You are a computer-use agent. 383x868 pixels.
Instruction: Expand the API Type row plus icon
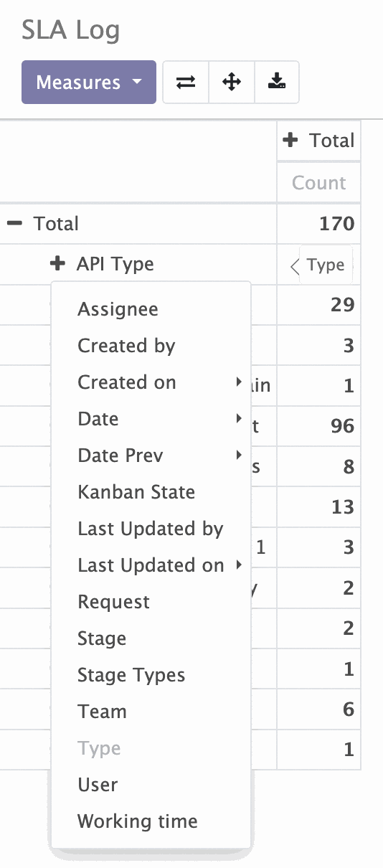pyautogui.click(x=57, y=264)
